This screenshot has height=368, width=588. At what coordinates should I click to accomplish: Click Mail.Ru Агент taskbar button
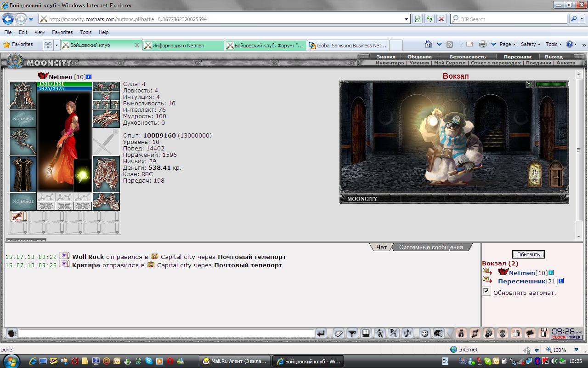point(235,361)
